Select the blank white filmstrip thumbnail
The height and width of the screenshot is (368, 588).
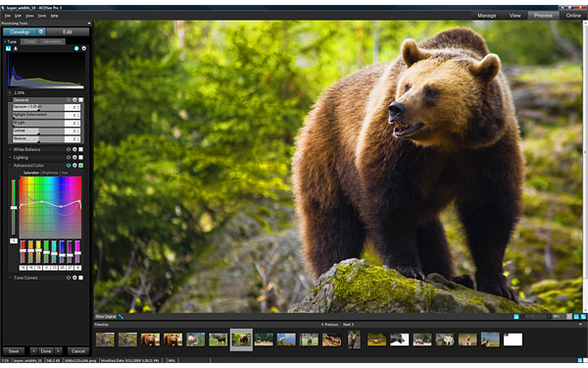(x=513, y=340)
